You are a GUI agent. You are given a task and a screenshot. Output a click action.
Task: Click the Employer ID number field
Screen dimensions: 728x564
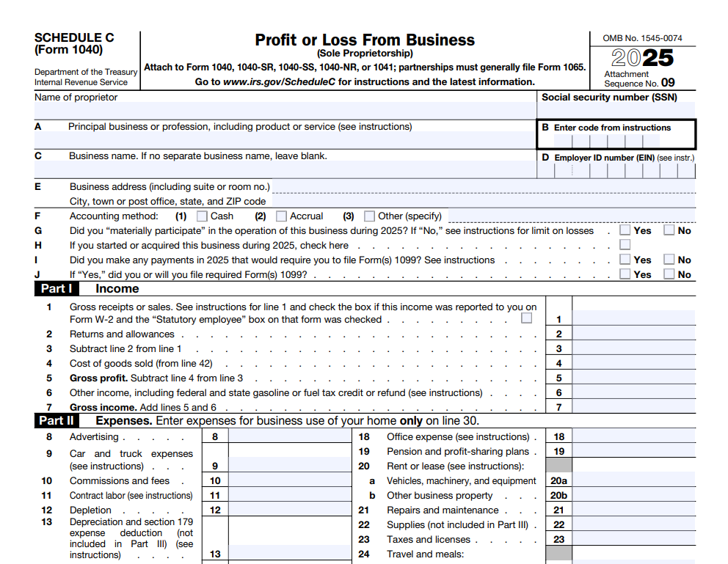tap(616, 171)
